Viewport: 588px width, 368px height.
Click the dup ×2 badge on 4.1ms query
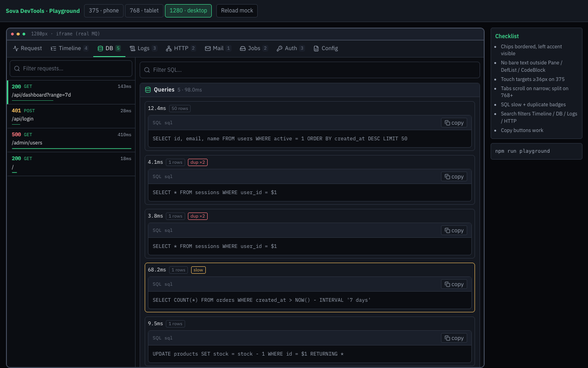click(x=198, y=162)
